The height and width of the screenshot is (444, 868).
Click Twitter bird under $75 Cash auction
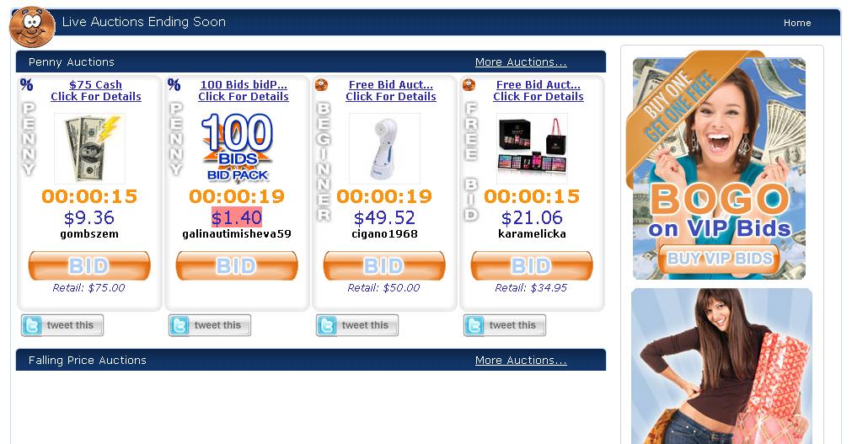[x=31, y=325]
